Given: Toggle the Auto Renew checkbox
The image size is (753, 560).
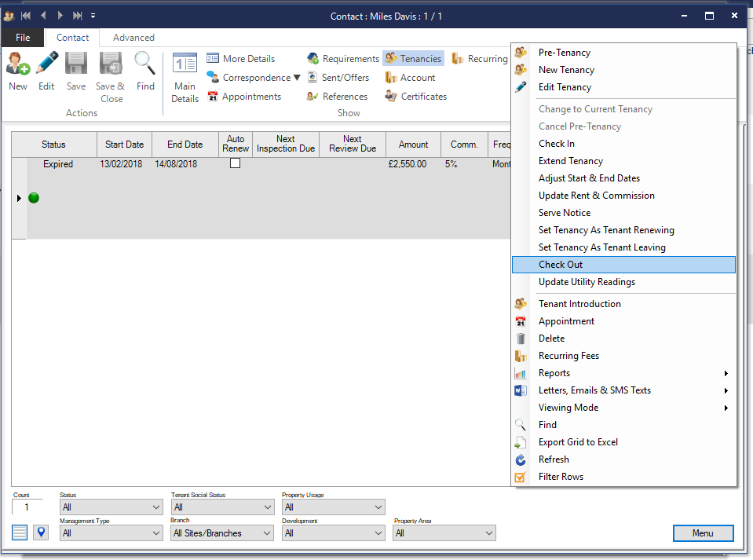Looking at the screenshot, I should click(x=235, y=163).
